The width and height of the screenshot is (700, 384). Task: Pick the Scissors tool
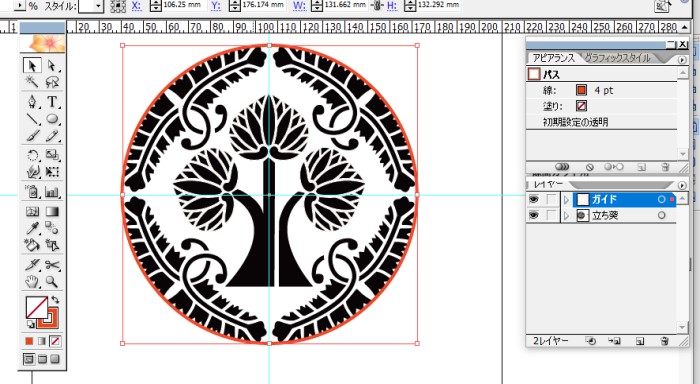(x=52, y=265)
